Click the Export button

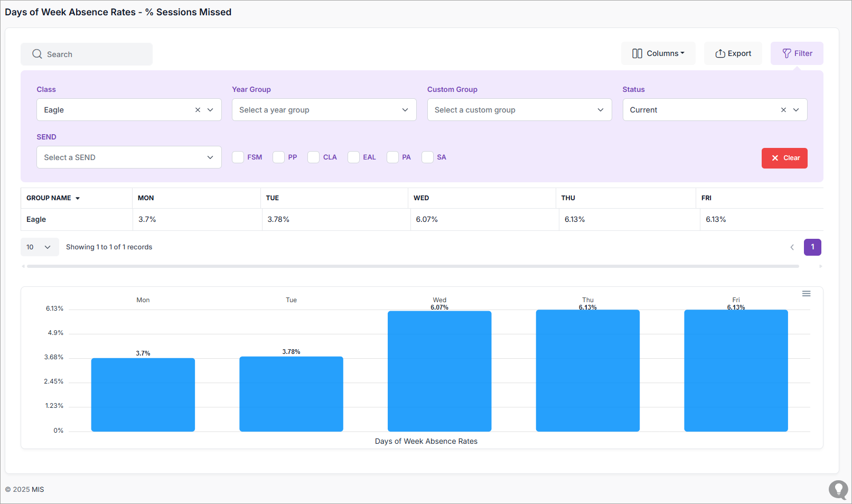click(x=733, y=53)
